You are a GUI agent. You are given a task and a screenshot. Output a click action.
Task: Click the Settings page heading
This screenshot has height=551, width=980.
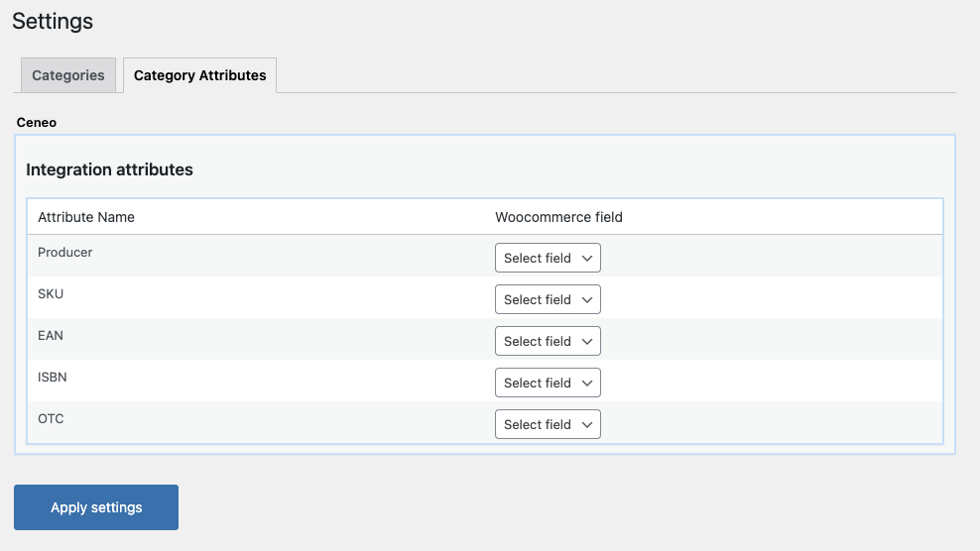53,21
